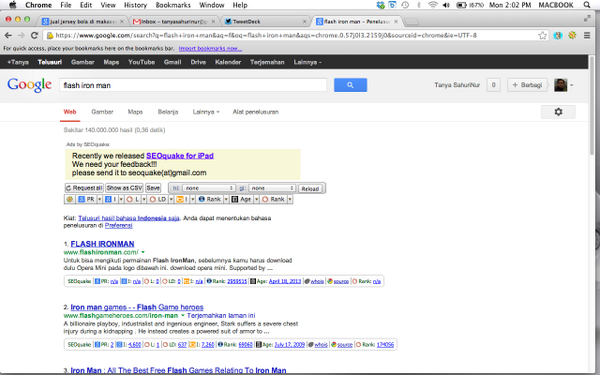
Task: Click the SEOquake Reload button
Action: pyautogui.click(x=310, y=189)
